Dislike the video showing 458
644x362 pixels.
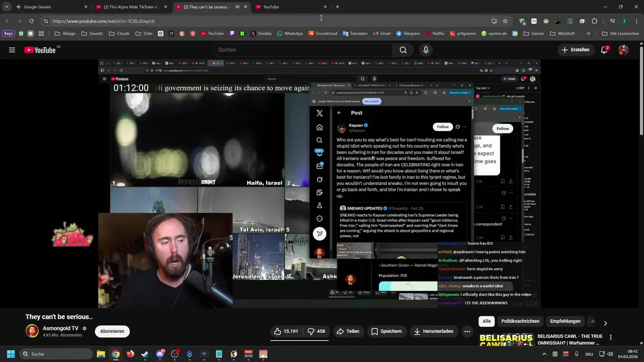(316, 331)
